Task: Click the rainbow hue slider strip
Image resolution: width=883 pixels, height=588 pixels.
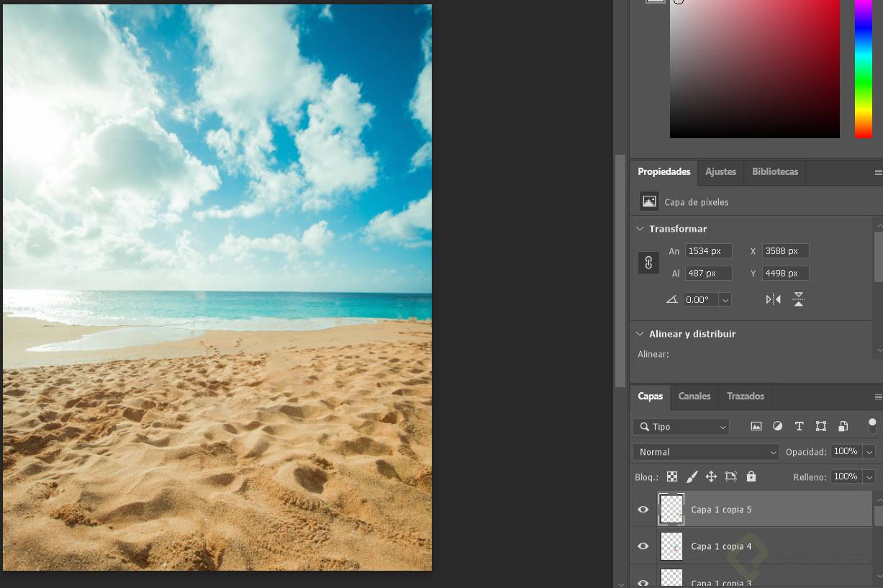Action: pyautogui.click(x=863, y=68)
